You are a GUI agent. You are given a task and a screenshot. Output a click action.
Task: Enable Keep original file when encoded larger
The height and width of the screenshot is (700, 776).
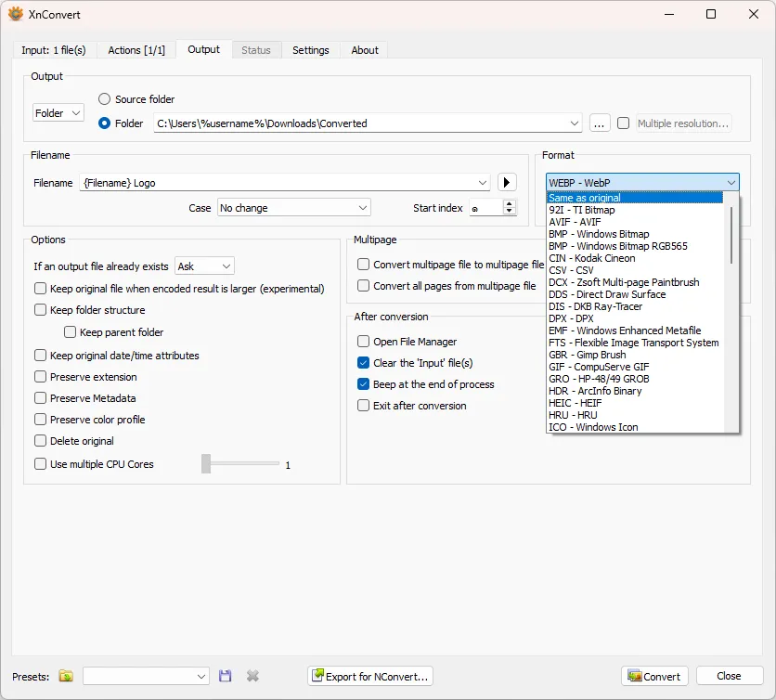coord(40,288)
